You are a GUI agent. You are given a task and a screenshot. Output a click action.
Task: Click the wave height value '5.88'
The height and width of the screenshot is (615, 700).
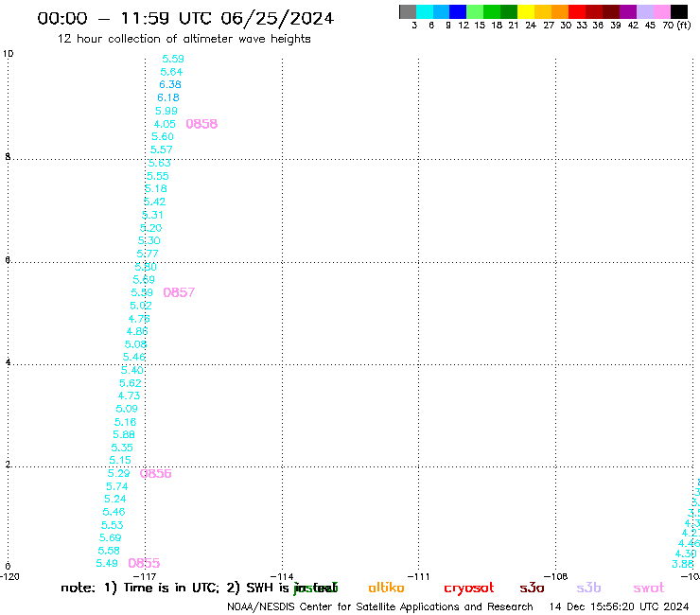pyautogui.click(x=124, y=434)
